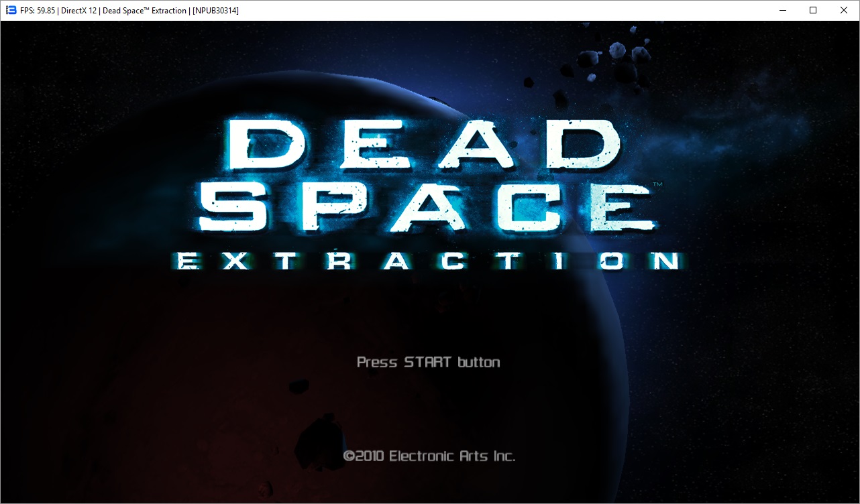This screenshot has width=860, height=504.
Task: Click the word DEAD in the logo
Action: [423, 145]
